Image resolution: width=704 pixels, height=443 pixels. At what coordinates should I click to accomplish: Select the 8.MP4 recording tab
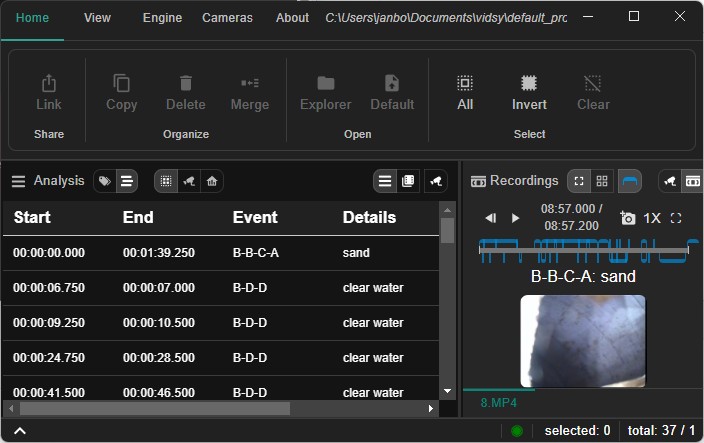pos(498,403)
